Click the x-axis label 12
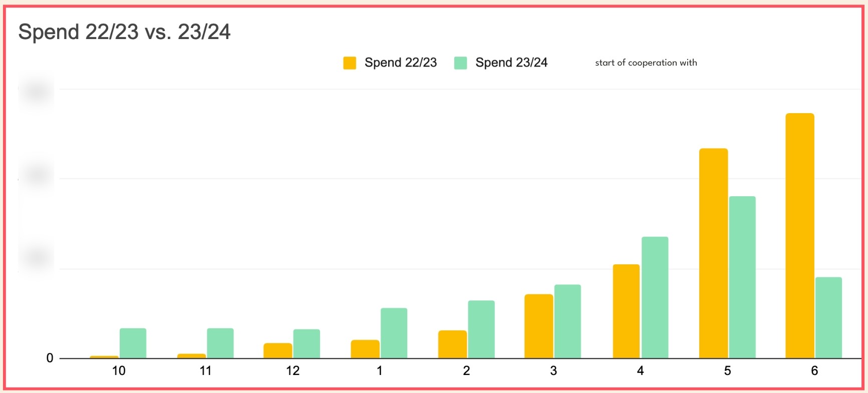Viewport: 868px width, 393px height. click(293, 371)
